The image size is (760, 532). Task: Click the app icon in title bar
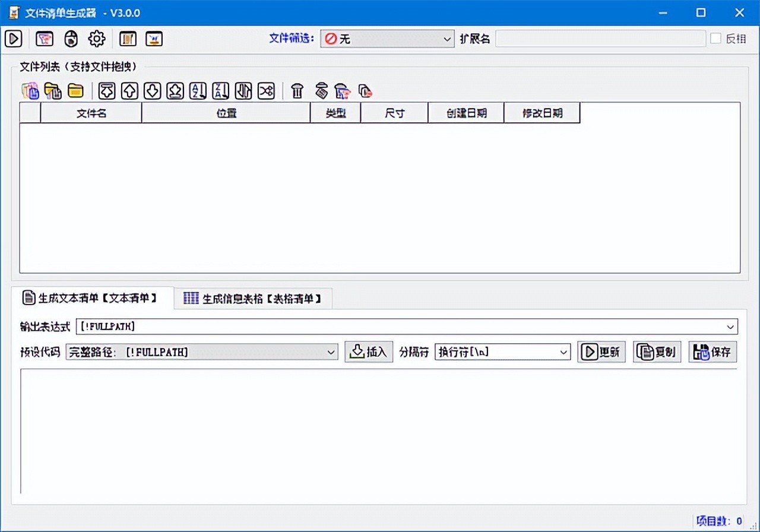(13, 12)
